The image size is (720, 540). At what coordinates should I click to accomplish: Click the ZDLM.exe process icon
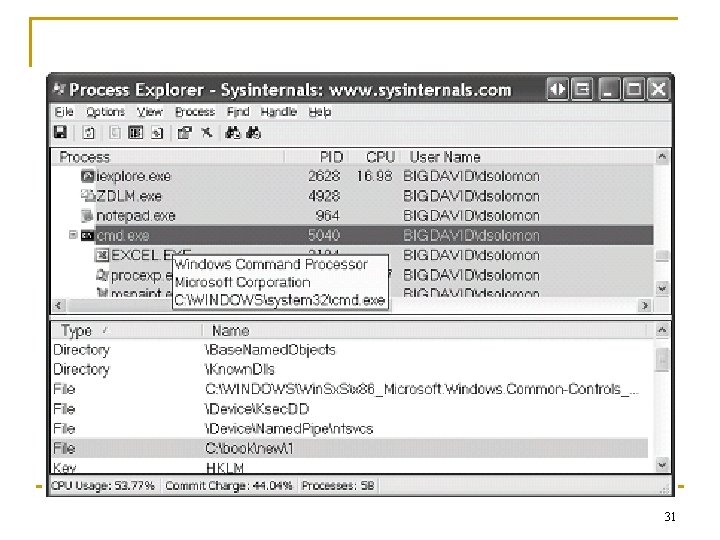tap(88, 196)
